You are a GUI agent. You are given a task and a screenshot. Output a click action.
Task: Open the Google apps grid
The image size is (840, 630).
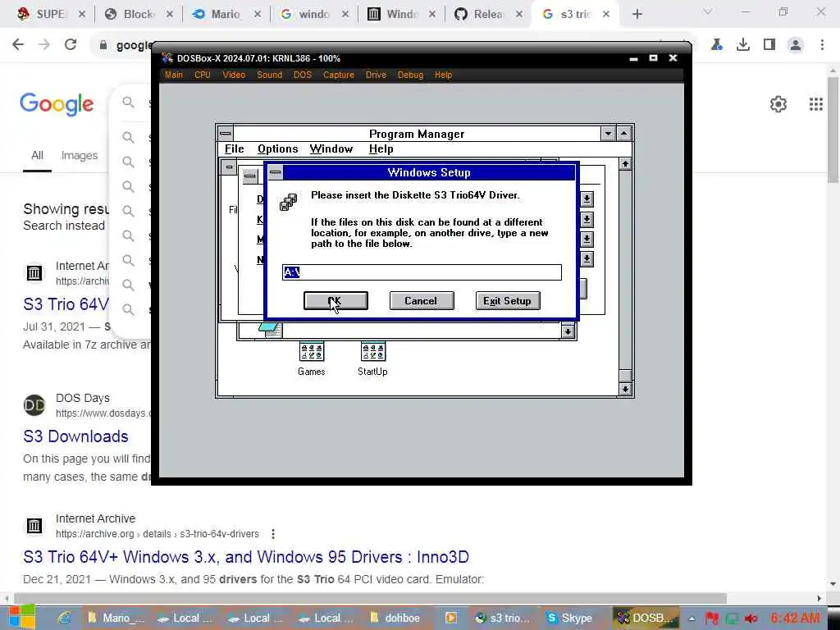[816, 104]
